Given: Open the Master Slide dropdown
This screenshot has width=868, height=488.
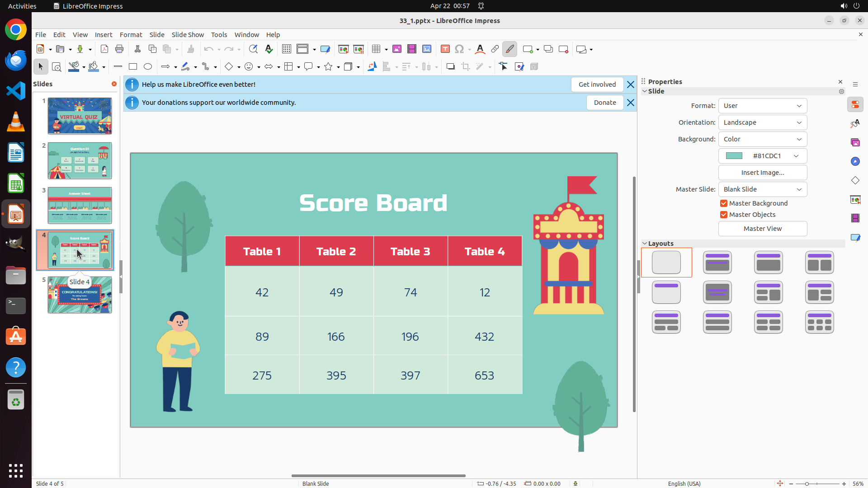Looking at the screenshot, I should point(762,189).
